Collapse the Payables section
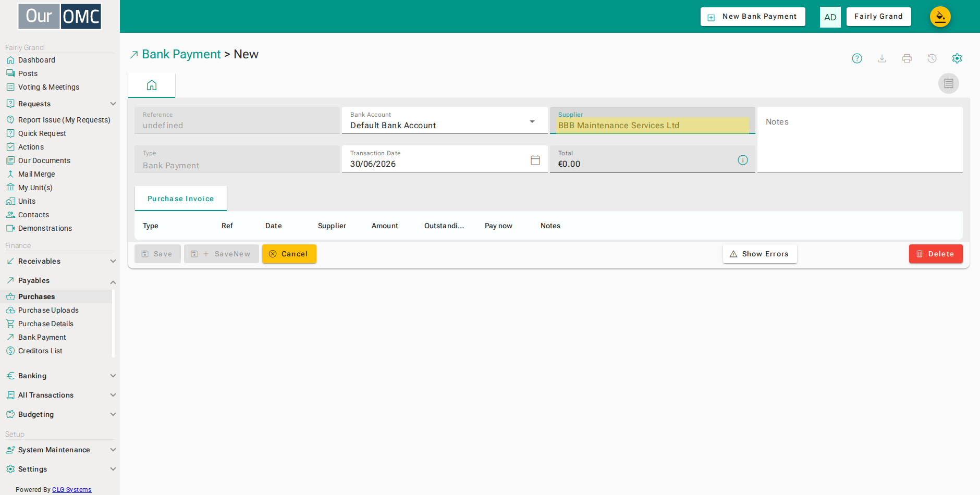Viewport: 980px width, 495px height. click(60, 280)
